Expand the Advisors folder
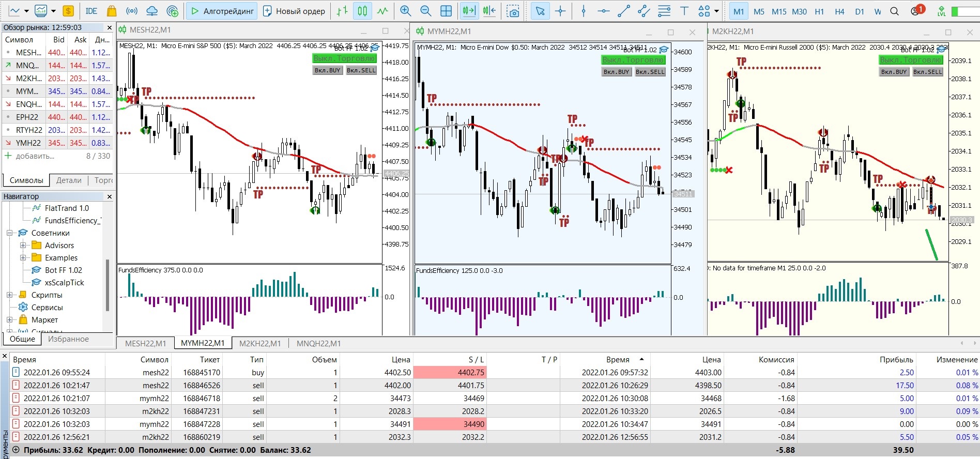 (x=23, y=246)
